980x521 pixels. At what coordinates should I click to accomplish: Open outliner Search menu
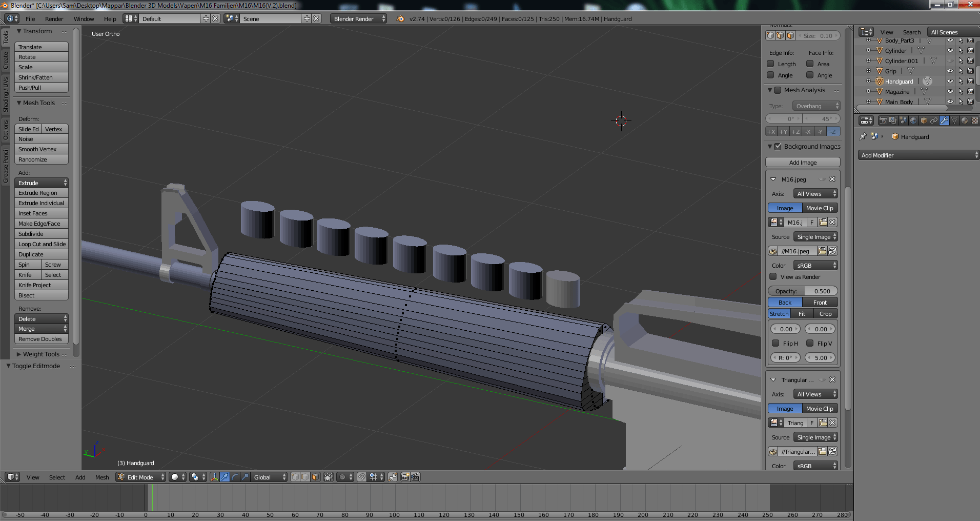911,32
